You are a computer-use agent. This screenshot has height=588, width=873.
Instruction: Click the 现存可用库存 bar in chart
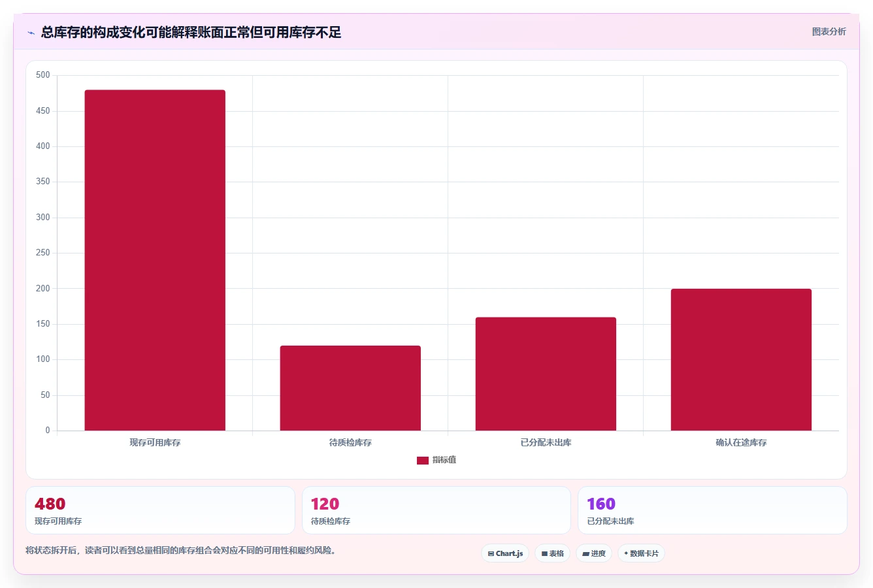(x=155, y=260)
